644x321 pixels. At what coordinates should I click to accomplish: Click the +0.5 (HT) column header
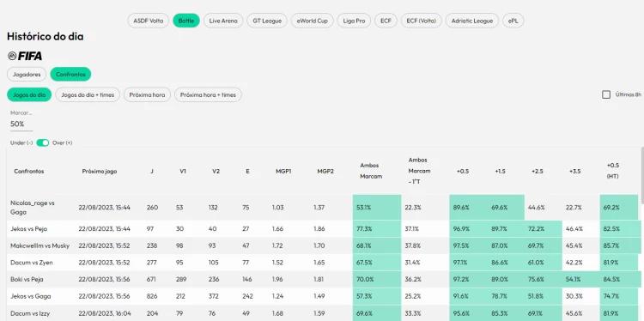coord(613,171)
